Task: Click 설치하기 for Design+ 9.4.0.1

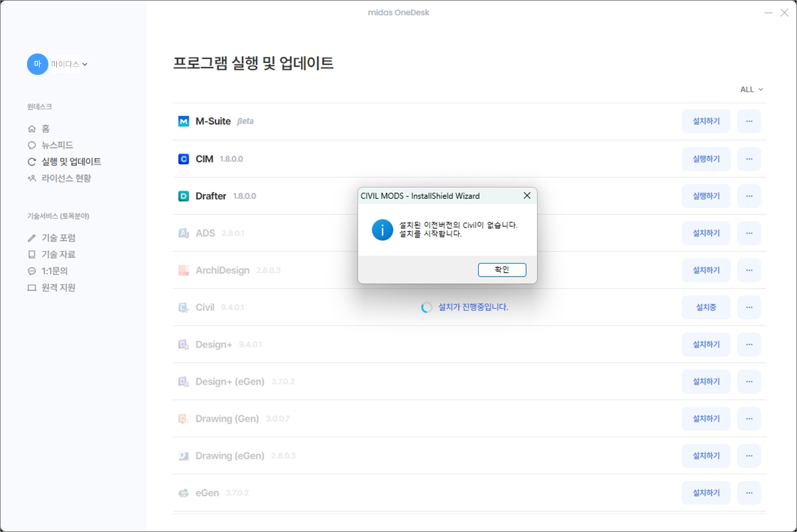Action: pos(706,344)
